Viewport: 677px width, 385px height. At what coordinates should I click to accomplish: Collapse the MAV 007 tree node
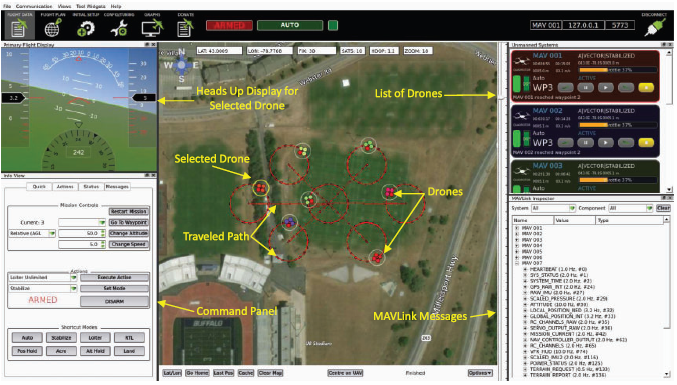[x=517, y=263]
